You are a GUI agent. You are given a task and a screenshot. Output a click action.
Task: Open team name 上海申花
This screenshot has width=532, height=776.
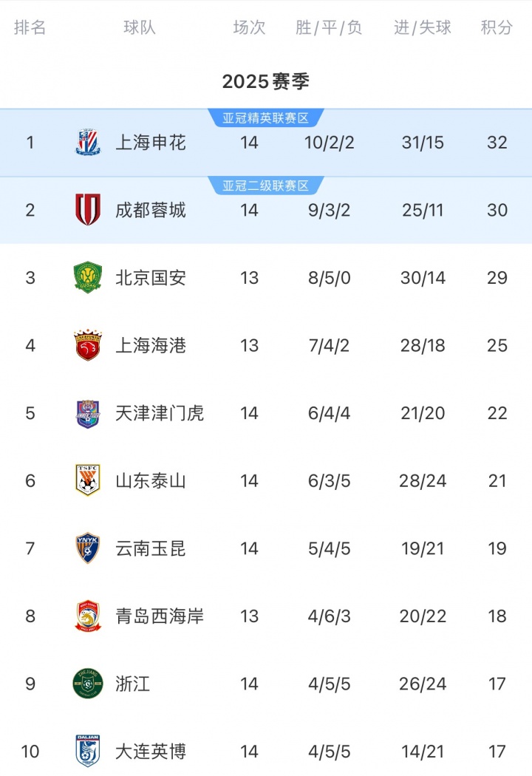coord(151,143)
